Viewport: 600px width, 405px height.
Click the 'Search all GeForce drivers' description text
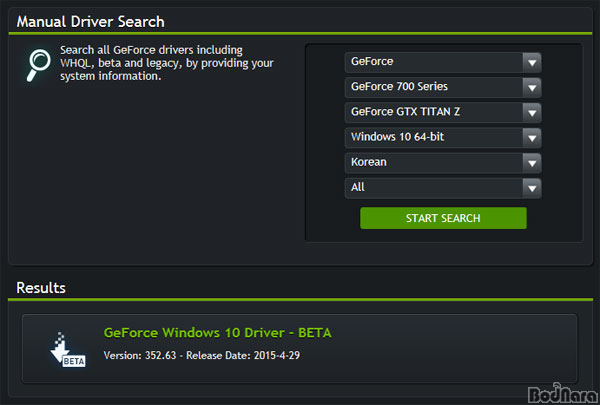(x=167, y=63)
